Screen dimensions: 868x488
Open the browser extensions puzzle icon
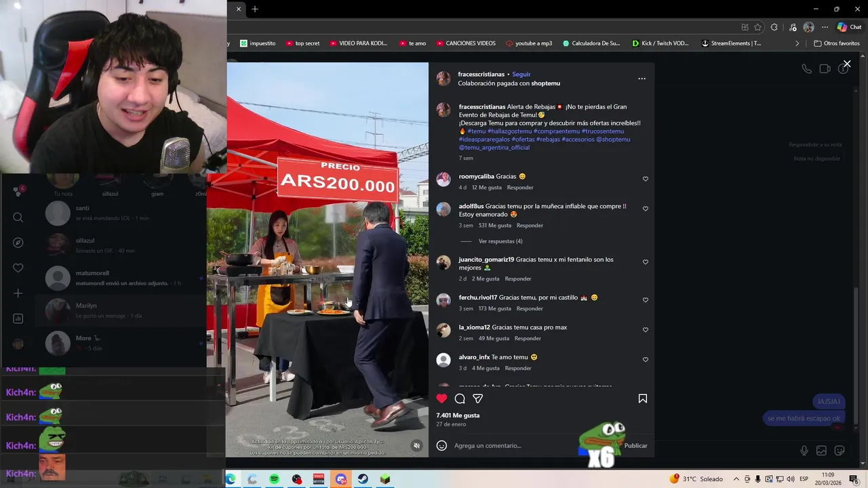(x=774, y=27)
